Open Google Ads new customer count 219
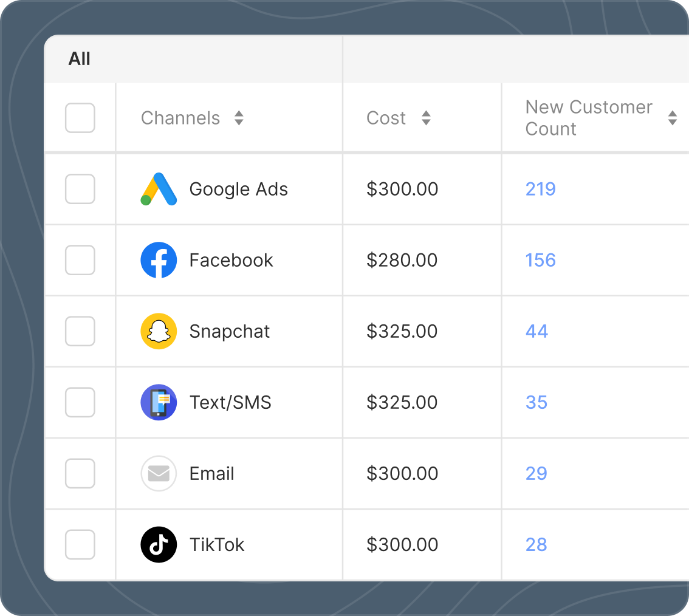The image size is (689, 616). tap(540, 189)
